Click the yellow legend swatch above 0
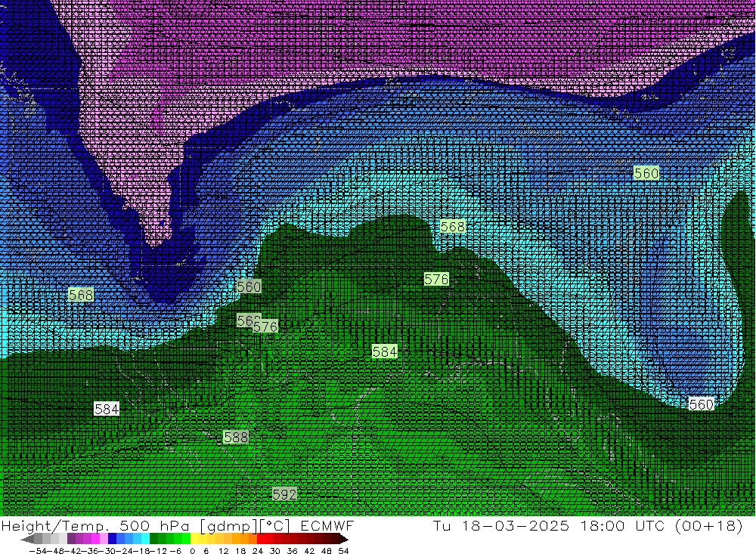The height and width of the screenshot is (554, 756). [x=195, y=539]
